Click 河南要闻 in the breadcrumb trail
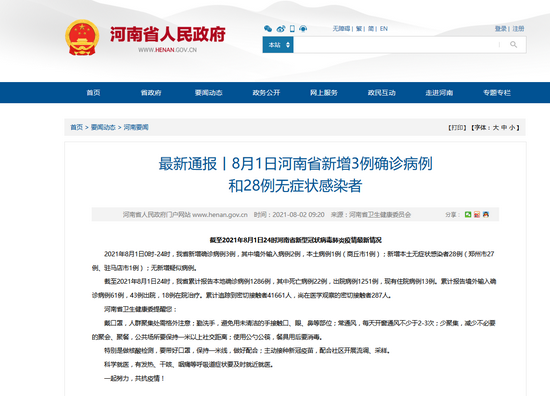Viewport: 550px width, 396px height. (x=136, y=127)
